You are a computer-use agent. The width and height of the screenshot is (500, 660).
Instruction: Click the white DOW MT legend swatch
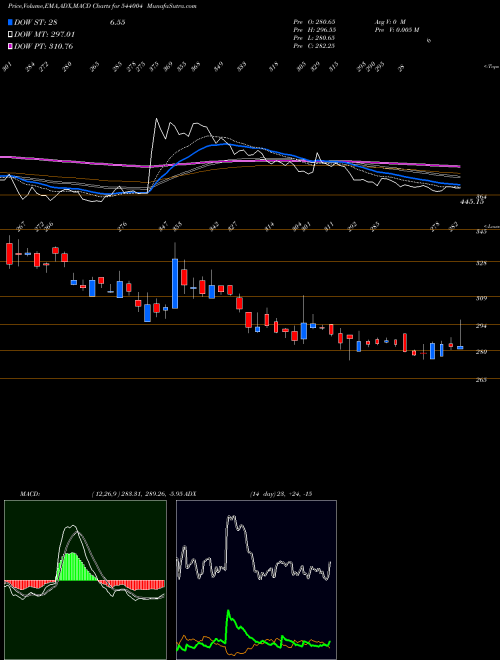[10, 35]
